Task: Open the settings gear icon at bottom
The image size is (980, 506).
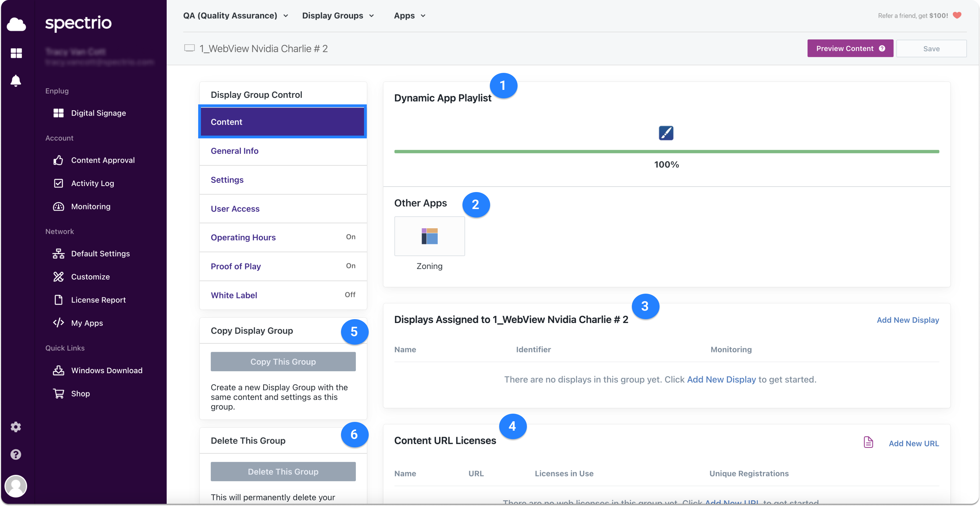Action: coord(16,427)
